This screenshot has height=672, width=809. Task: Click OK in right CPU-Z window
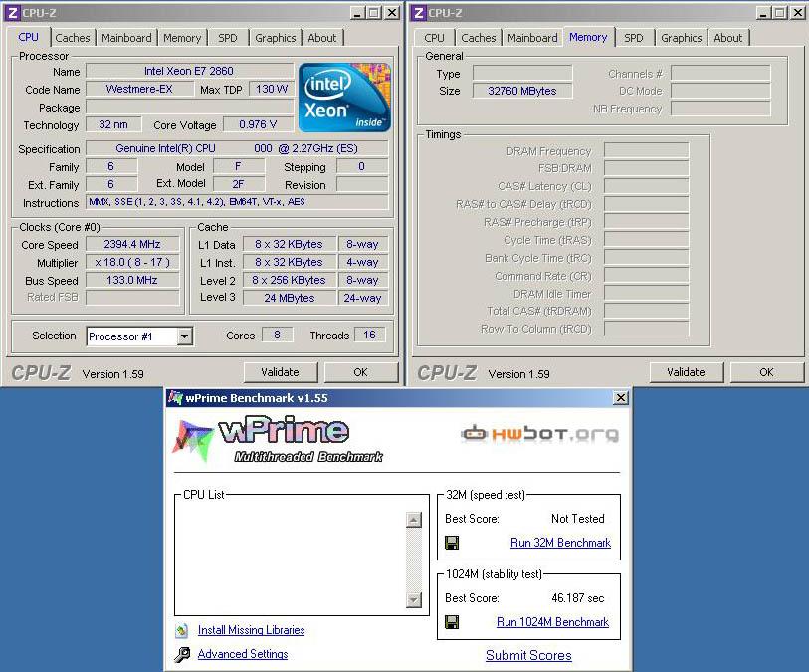(x=766, y=372)
